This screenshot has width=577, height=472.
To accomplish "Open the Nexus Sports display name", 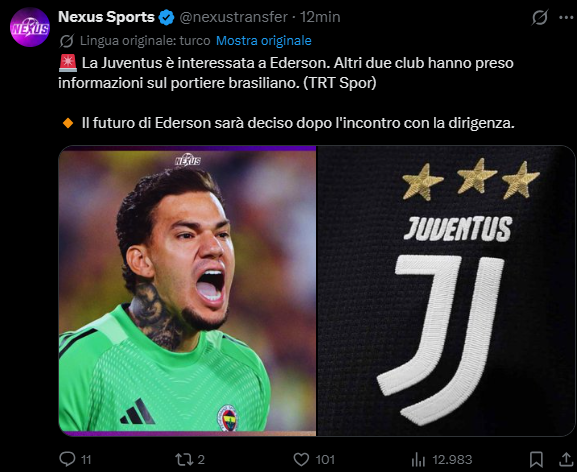I will click(x=106, y=17).
